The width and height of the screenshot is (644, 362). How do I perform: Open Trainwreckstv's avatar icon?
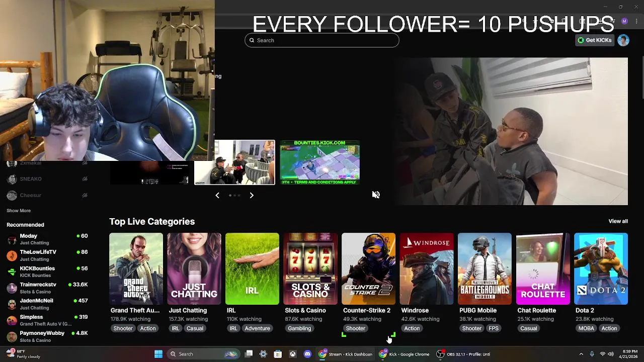click(x=12, y=288)
